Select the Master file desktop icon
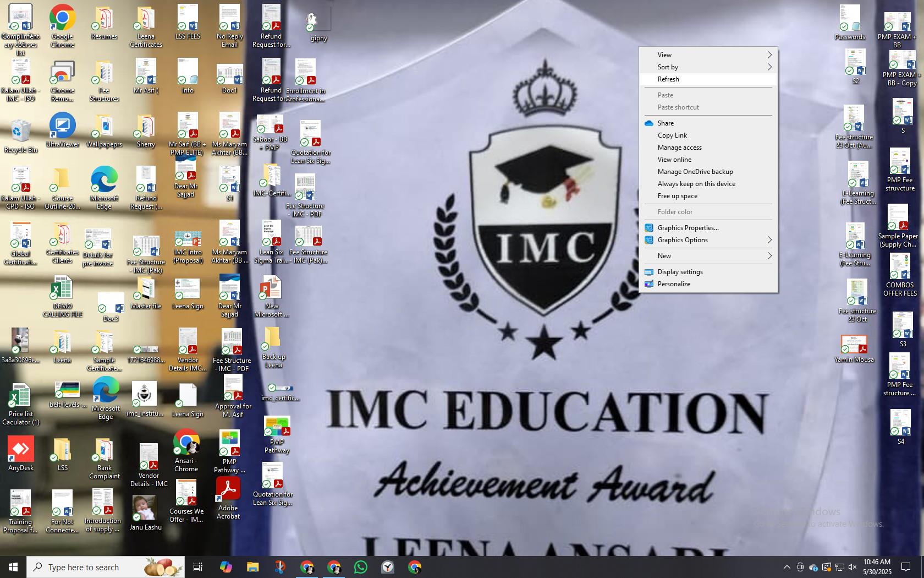Screen dimensions: 924x578 (x=146, y=293)
